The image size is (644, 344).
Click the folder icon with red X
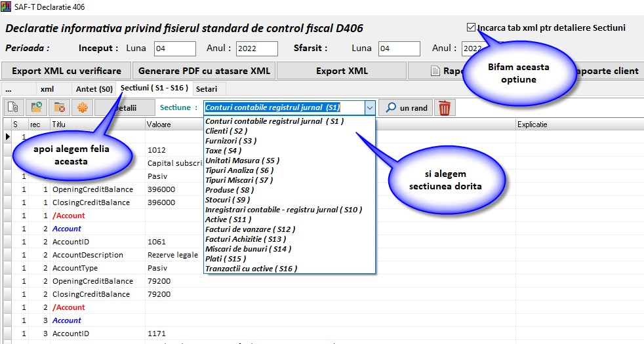pyautogui.click(x=60, y=107)
